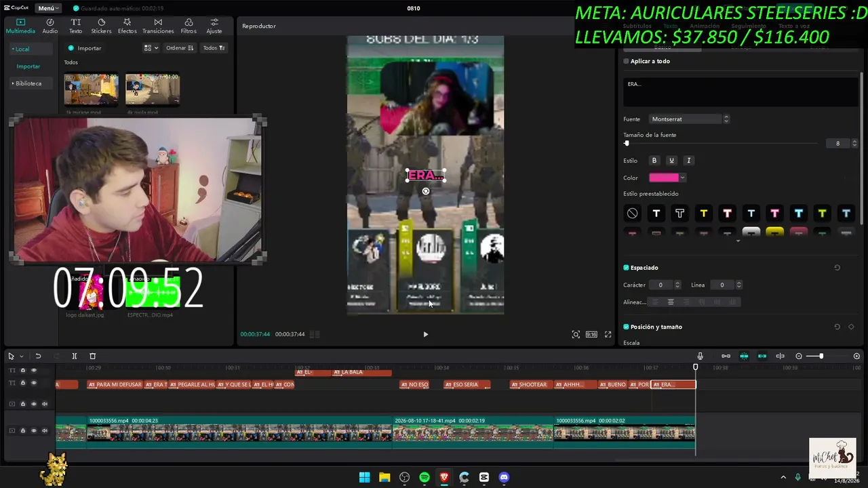Open the Efectos panel
This screenshot has height=488, width=868.
127,26
